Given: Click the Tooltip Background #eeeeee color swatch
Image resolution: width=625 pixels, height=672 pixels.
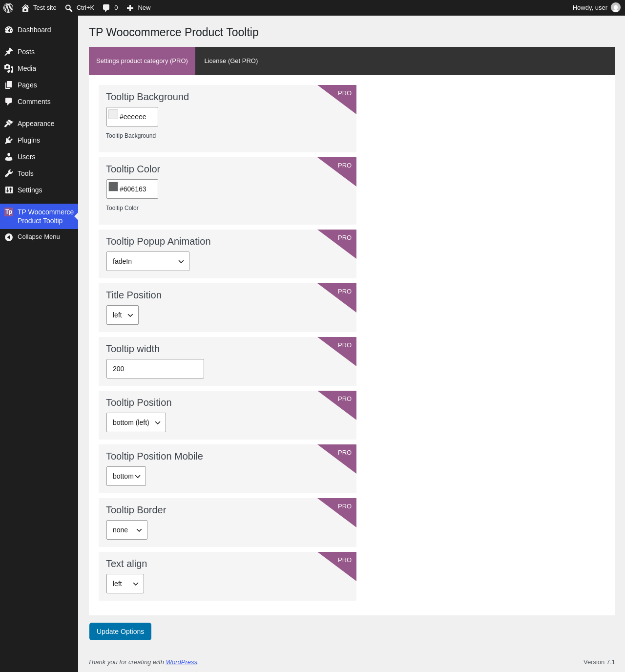Looking at the screenshot, I should click(x=113, y=114).
